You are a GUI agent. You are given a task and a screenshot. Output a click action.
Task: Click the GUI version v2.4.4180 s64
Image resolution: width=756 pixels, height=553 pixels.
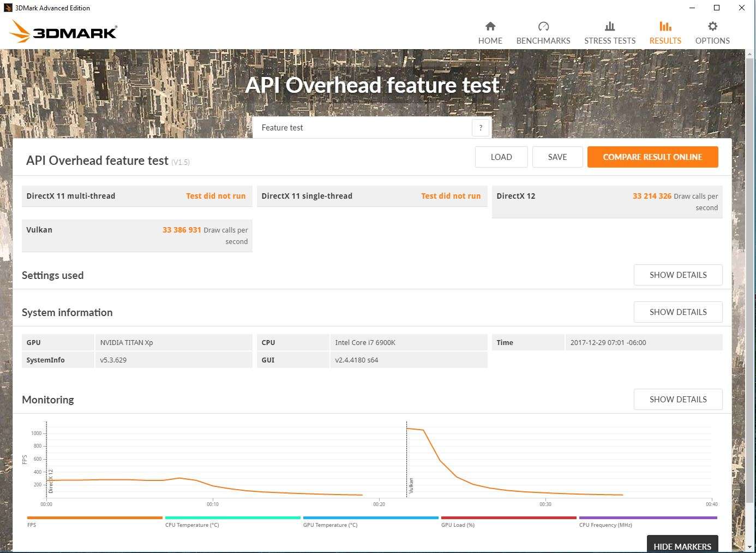(x=356, y=360)
